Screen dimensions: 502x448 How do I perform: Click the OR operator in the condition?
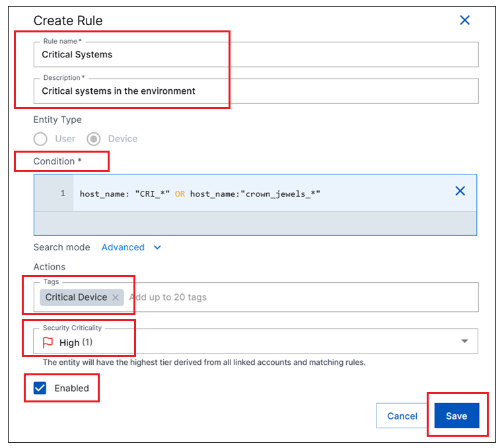(180, 194)
